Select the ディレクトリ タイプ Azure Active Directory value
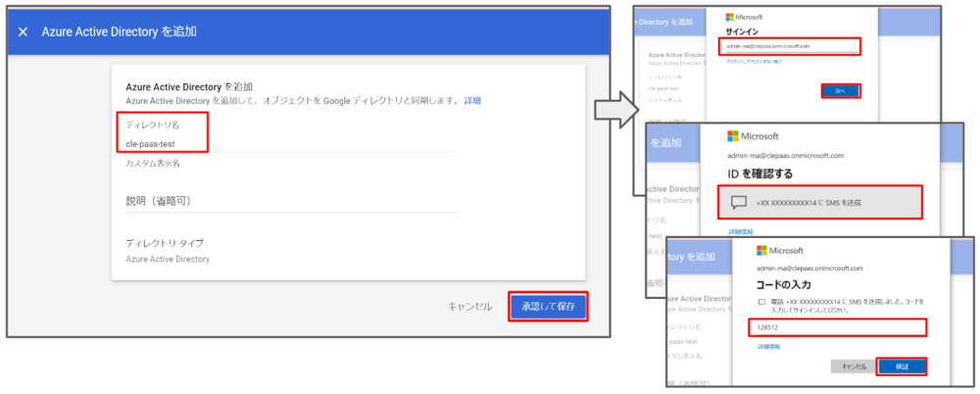Viewport: 980px width, 394px height. click(x=168, y=259)
